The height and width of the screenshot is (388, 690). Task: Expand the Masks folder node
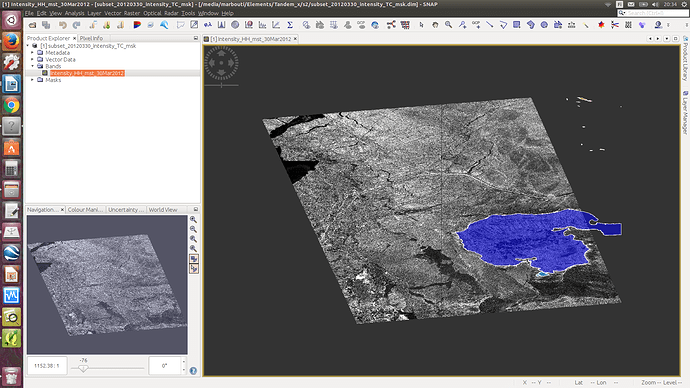point(33,80)
